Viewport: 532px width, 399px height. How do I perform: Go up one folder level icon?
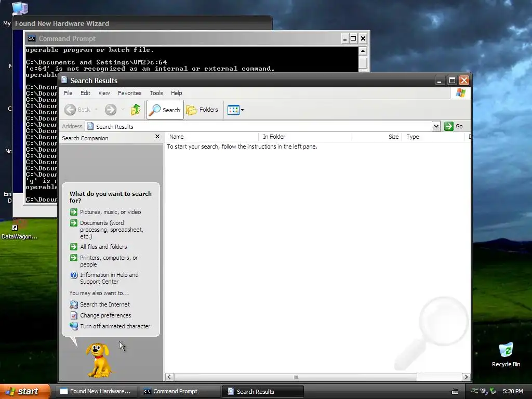click(136, 110)
